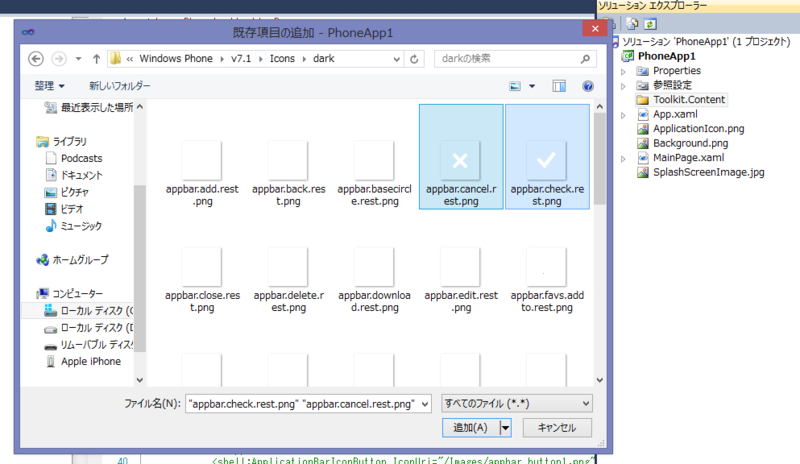Toggle the preview pane icon
Screen dimensions: 800x464
(559, 86)
